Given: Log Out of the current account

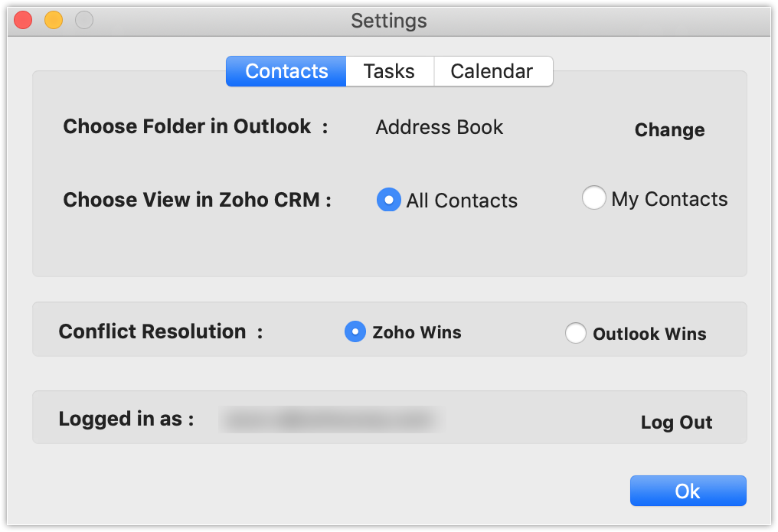Looking at the screenshot, I should click(676, 423).
